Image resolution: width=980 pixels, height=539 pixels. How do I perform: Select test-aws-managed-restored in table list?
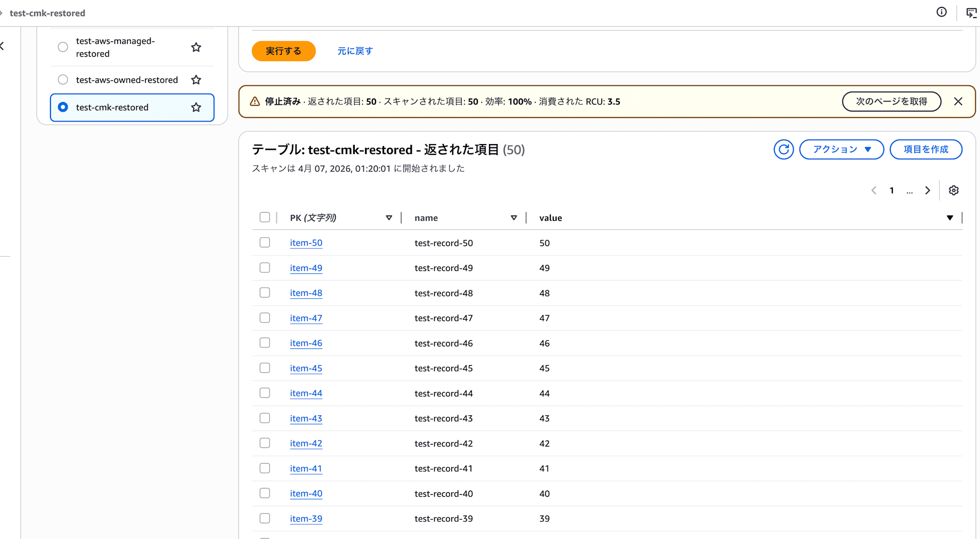[x=63, y=48]
